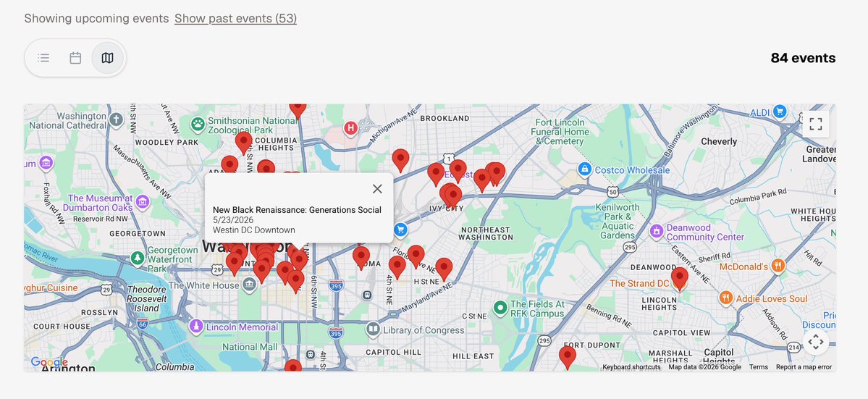Click the red pin south of National Mall
The height and width of the screenshot is (399, 868).
(293, 366)
